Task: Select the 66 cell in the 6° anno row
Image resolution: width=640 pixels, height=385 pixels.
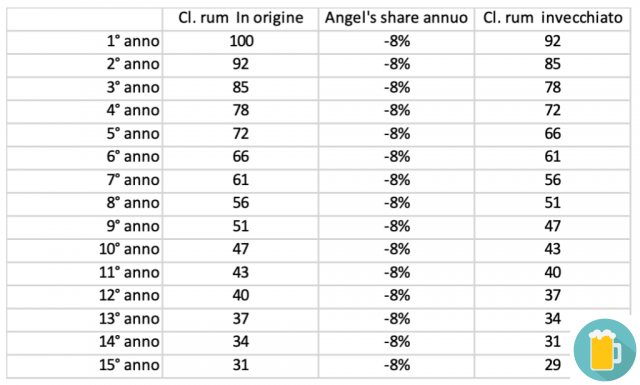Action: [x=240, y=157]
